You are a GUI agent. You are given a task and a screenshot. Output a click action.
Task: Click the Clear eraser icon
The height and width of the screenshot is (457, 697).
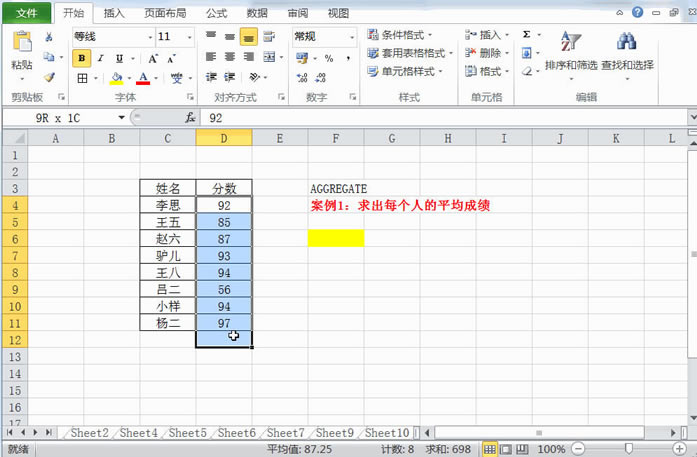point(527,71)
